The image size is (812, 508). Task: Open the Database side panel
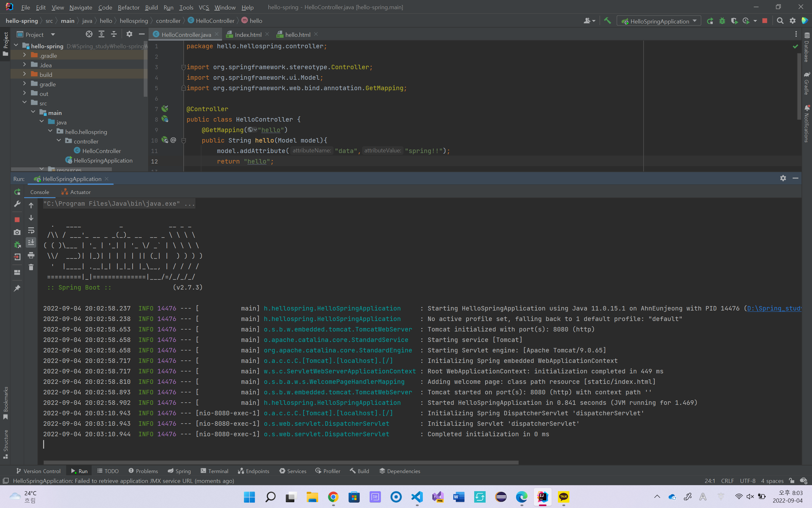(x=807, y=47)
